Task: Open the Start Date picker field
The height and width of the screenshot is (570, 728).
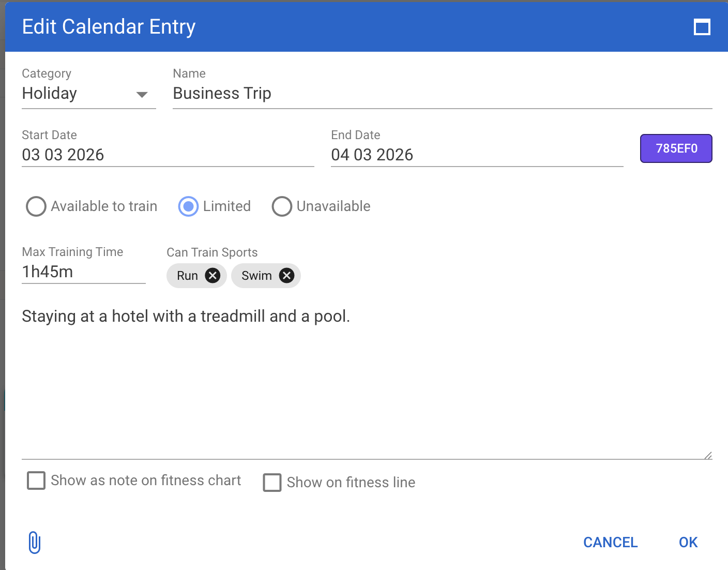Action: (168, 155)
